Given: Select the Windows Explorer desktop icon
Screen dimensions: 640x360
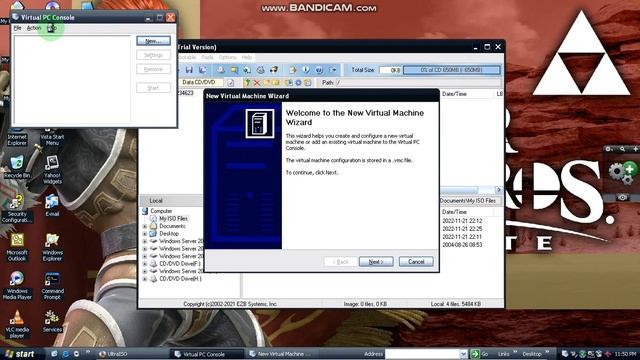Looking at the screenshot, I should point(52,247).
